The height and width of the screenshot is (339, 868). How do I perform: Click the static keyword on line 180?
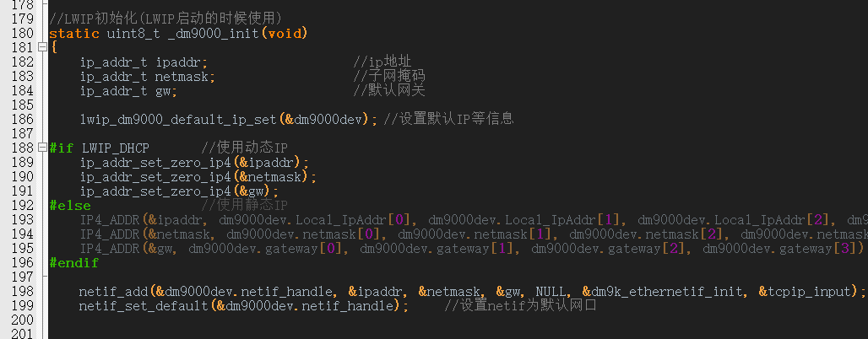tap(73, 33)
